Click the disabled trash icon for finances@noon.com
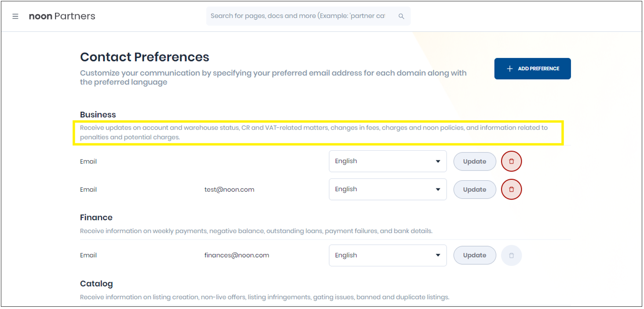The image size is (644, 309). point(511,255)
